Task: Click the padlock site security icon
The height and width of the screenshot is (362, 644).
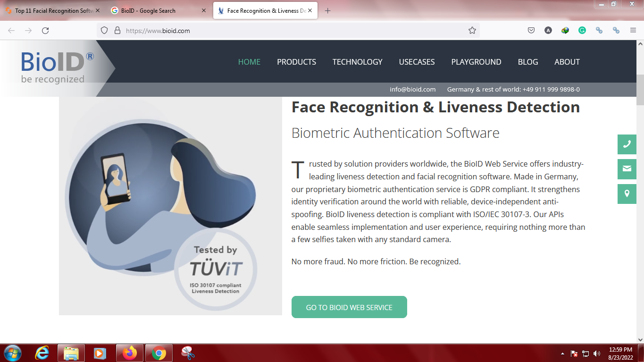Action: [117, 30]
